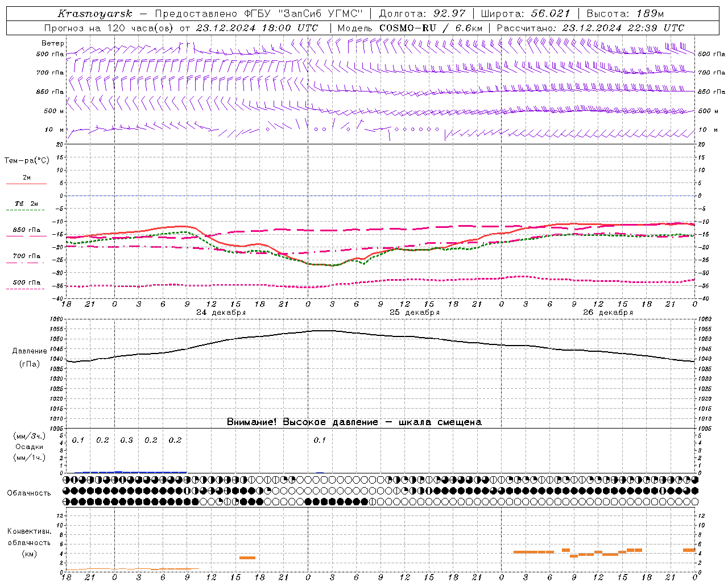Screen dimensions: 728x582
Task: Click the Облачность cloud cover label
Action: pyautogui.click(x=29, y=493)
